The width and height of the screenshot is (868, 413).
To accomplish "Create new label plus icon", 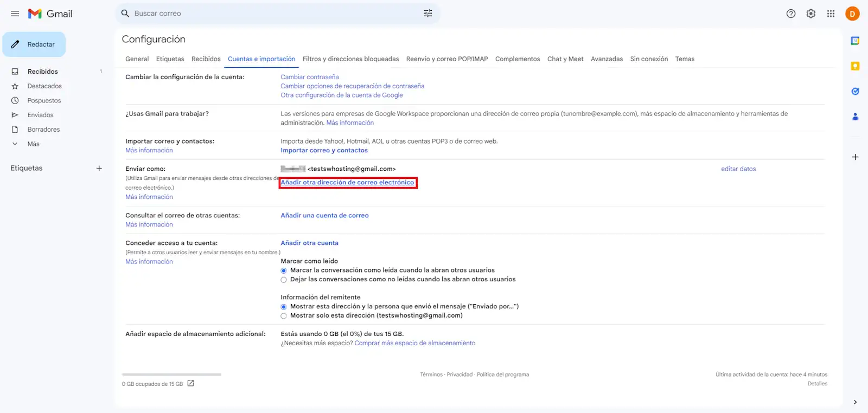I will click(99, 168).
